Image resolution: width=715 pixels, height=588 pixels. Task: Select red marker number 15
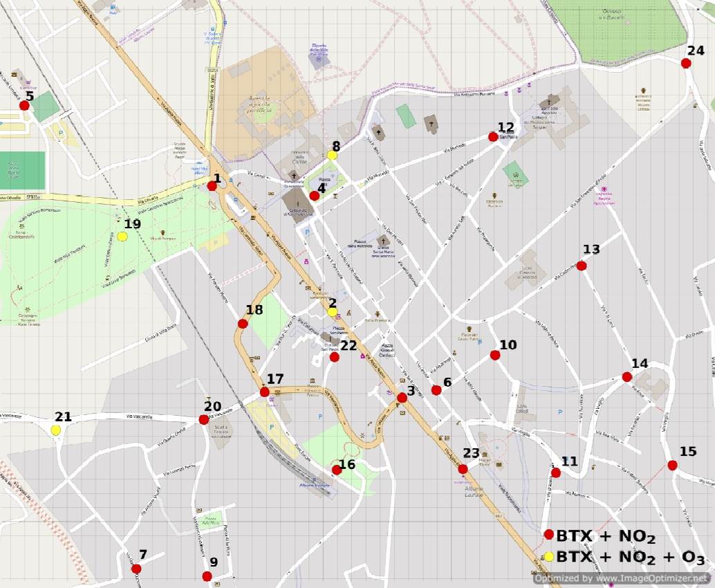click(x=672, y=465)
